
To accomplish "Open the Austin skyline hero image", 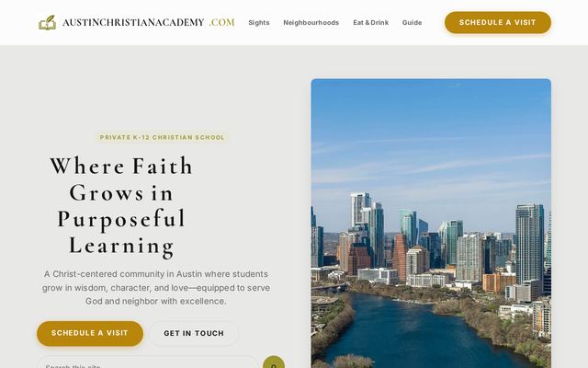I will click(431, 224).
